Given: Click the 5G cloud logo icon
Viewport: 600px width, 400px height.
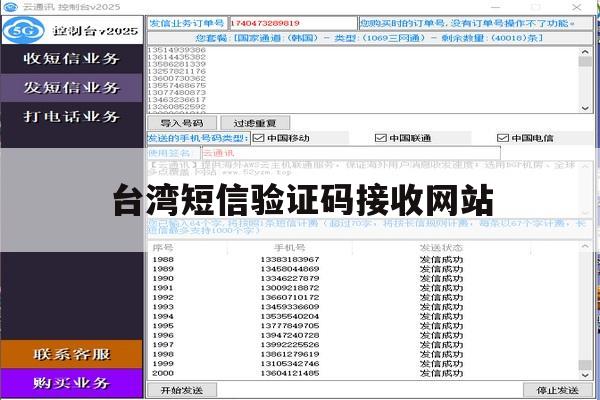Looking at the screenshot, I should click(x=24, y=30).
